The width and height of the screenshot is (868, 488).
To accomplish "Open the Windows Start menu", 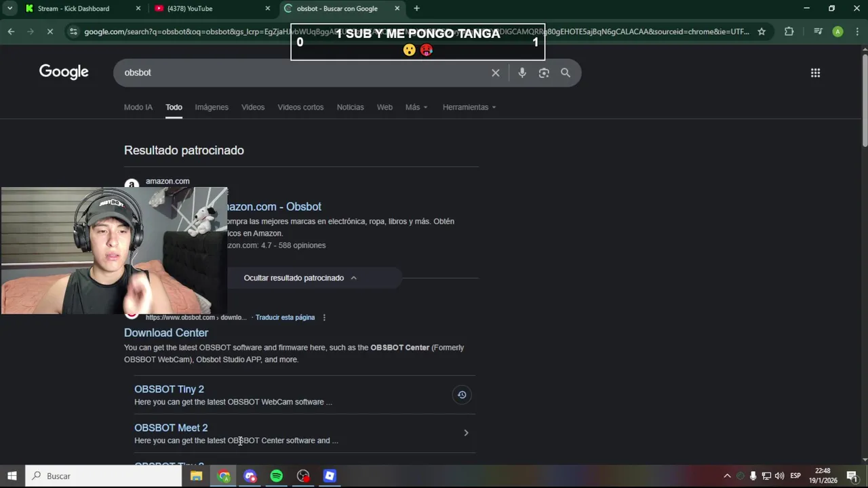I will tap(12, 476).
